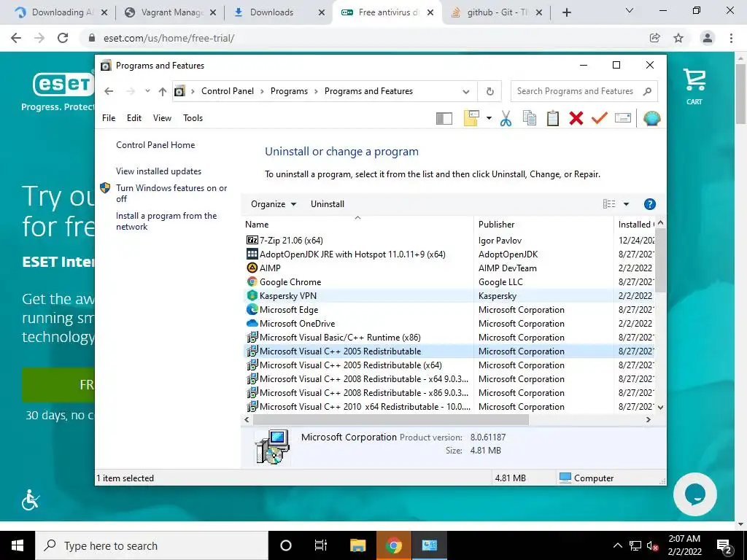Reload the ESET page in Chrome
This screenshot has width=747, height=560.
pyautogui.click(x=63, y=38)
